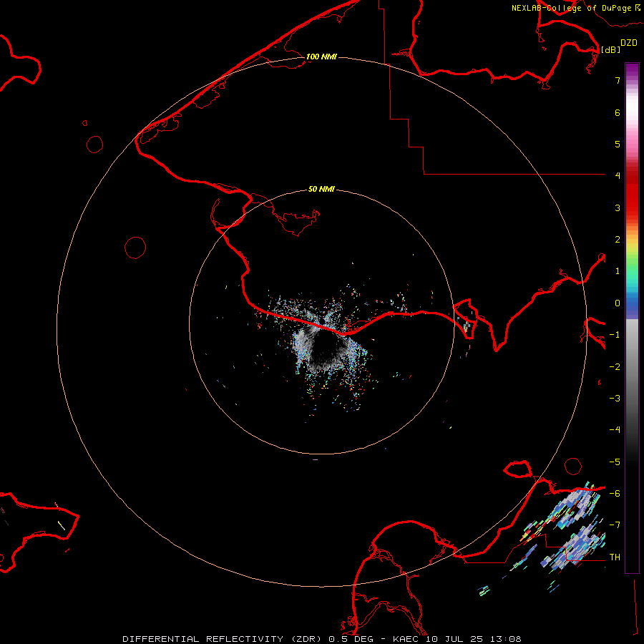The image size is (644, 644).
Task: Click the "7" tick on the color scale
Action: (618, 80)
